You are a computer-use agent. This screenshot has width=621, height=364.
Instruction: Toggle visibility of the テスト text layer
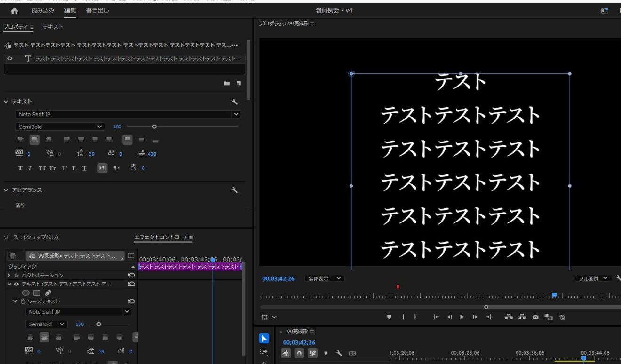(x=9, y=58)
